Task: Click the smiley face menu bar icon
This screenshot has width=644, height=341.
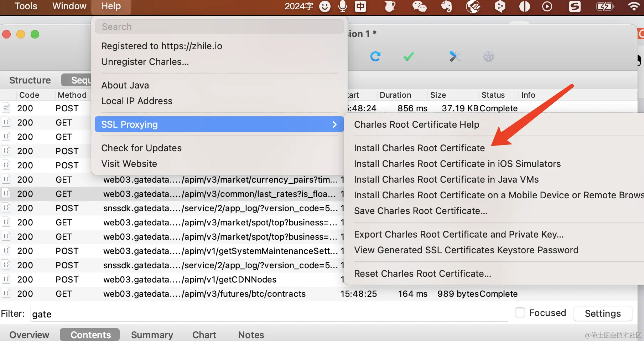Action: click(x=324, y=6)
